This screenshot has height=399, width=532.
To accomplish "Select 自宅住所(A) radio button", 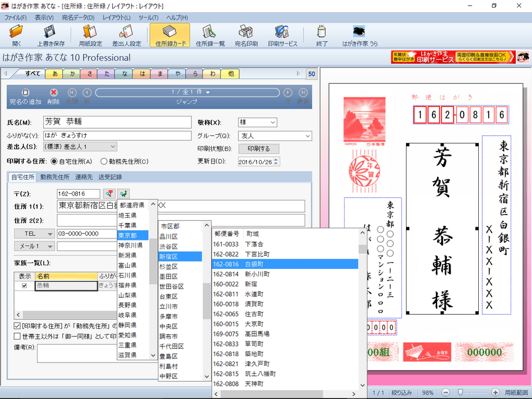I will (x=54, y=161).
